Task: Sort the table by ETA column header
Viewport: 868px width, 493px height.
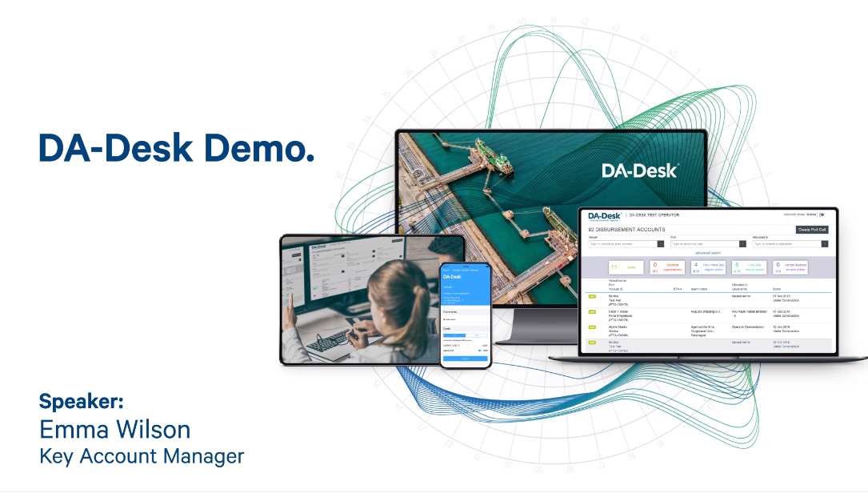Action: coord(677,289)
